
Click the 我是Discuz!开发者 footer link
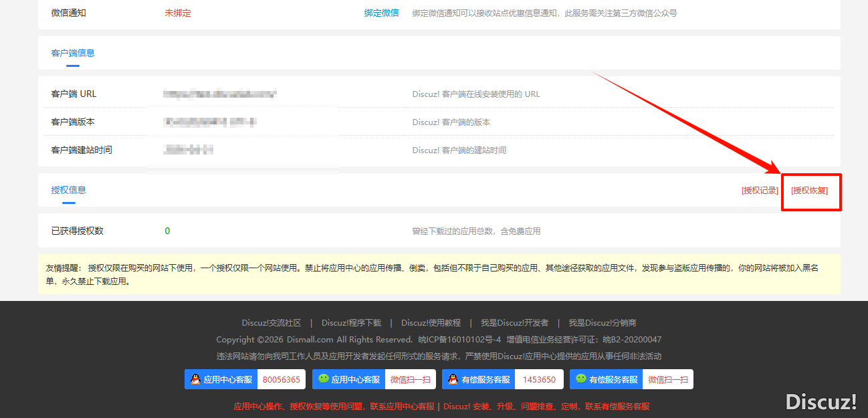pyautogui.click(x=514, y=322)
